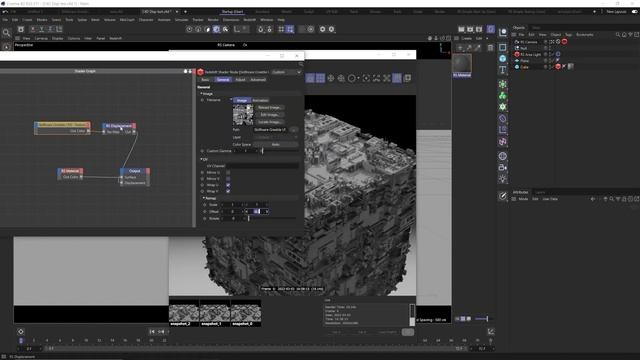Click the UV Channel input field
Image resolution: width=640 pixels, height=360 pixels.
(262, 166)
